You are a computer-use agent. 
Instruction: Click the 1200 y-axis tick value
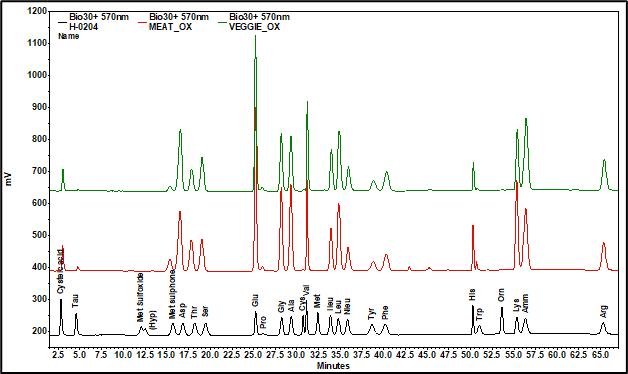point(37,11)
